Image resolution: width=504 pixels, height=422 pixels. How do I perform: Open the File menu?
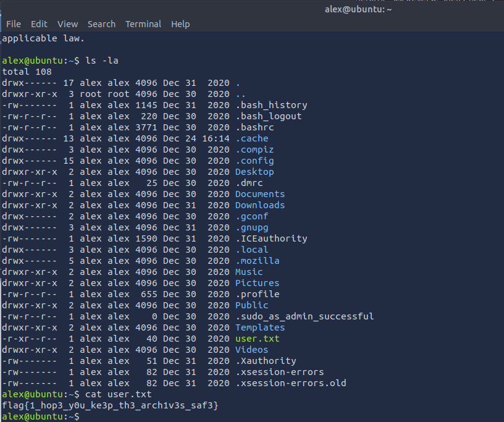coord(14,24)
